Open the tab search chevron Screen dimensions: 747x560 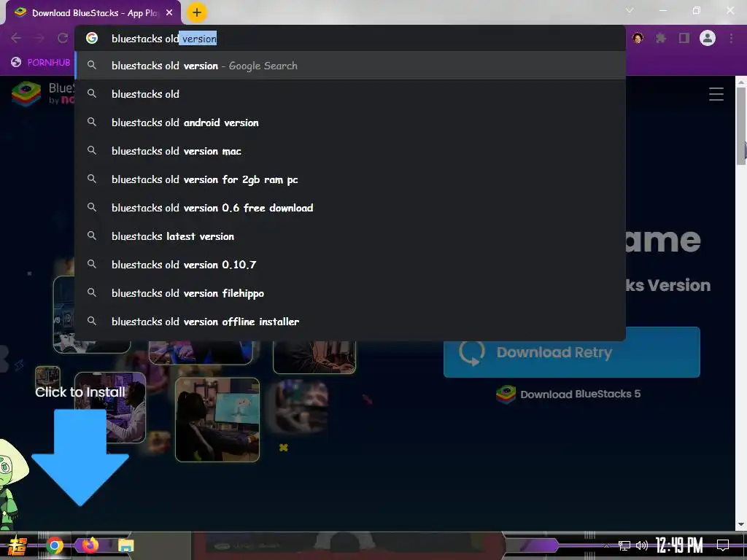pos(630,10)
